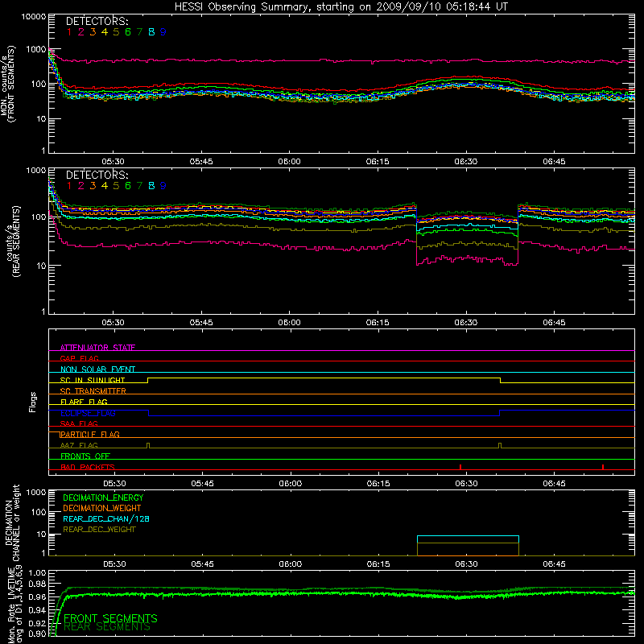Click the 10000 tick label on the front segments axis
644x644 pixels.
pos(34,17)
